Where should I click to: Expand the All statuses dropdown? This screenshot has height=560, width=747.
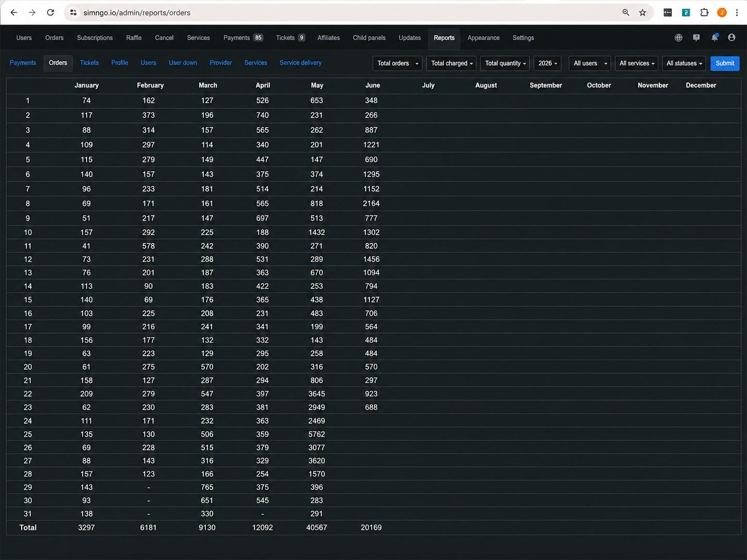point(684,63)
